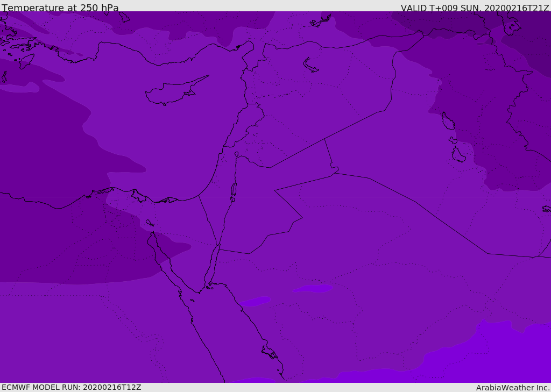
Task: Click the 'VALID T+009 SUN. 20200216T21Z' timestamp
Action: click(x=475, y=8)
